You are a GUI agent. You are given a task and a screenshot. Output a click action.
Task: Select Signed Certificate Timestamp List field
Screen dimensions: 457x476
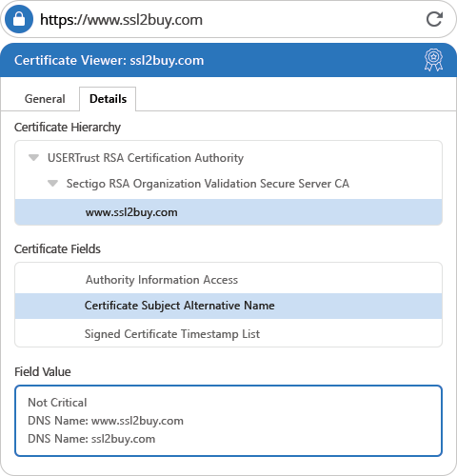[x=228, y=334]
